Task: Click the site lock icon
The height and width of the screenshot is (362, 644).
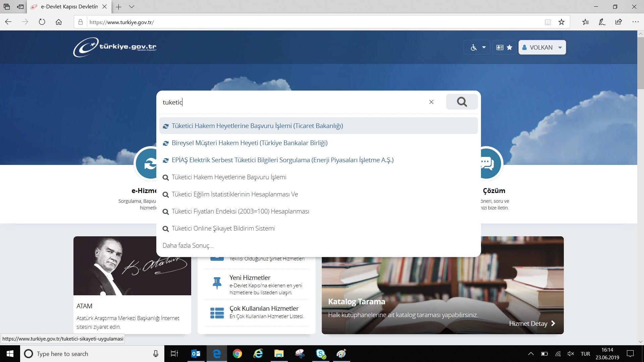Action: pyautogui.click(x=80, y=22)
